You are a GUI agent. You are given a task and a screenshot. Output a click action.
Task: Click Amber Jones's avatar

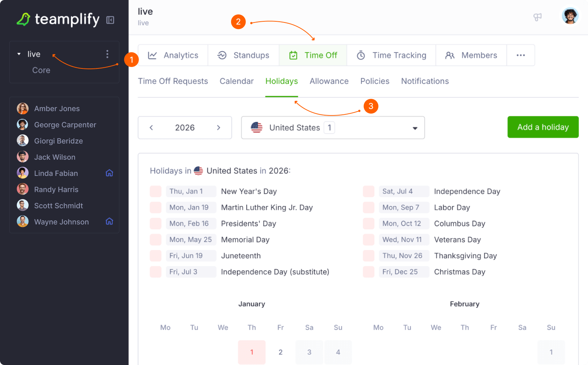23,109
